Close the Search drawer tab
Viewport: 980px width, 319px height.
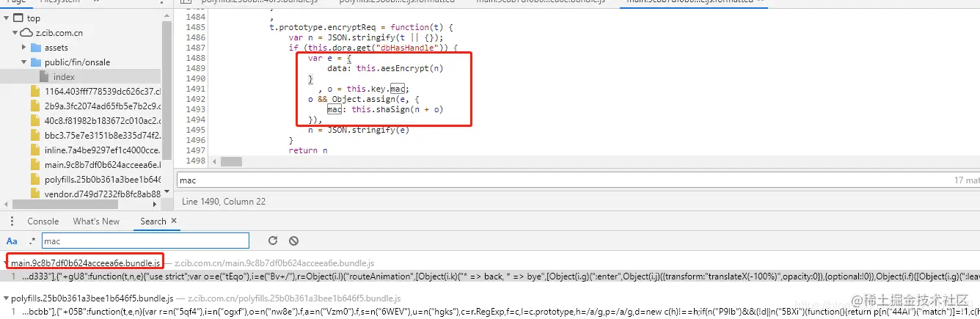pyautogui.click(x=174, y=221)
